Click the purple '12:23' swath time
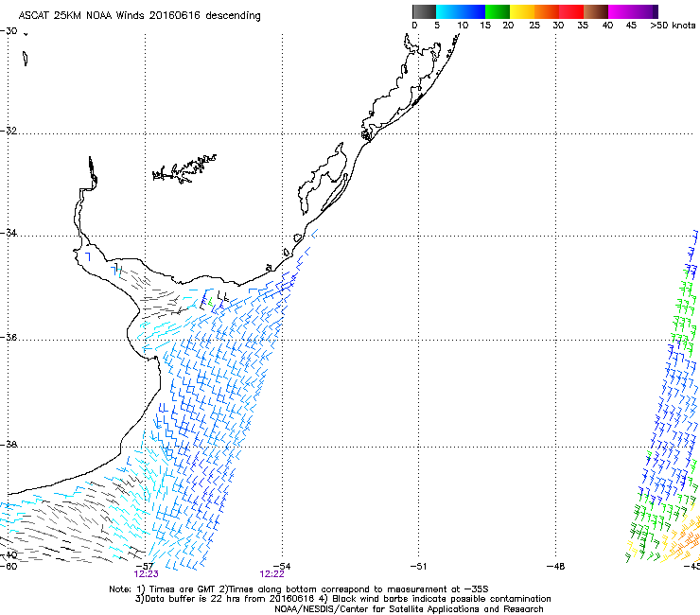The height and width of the screenshot is (615, 700). 146,574
